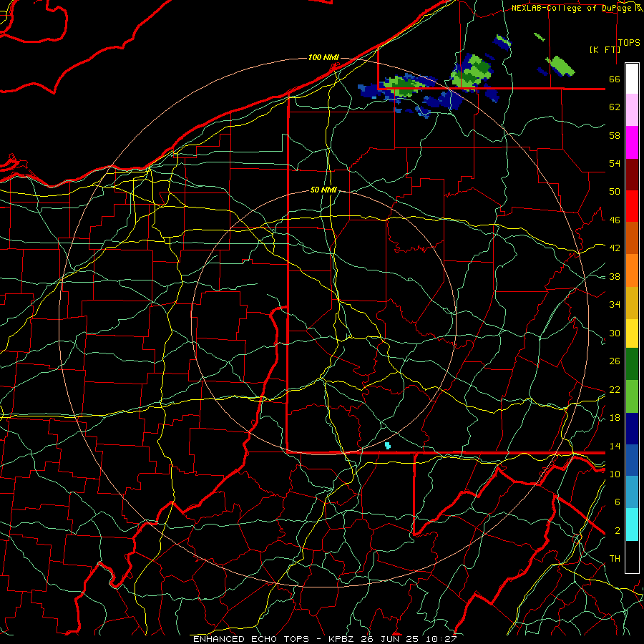Click the 'ENHANCED ECHO TOPS' product title
644x644 pixels.
pyautogui.click(x=251, y=639)
